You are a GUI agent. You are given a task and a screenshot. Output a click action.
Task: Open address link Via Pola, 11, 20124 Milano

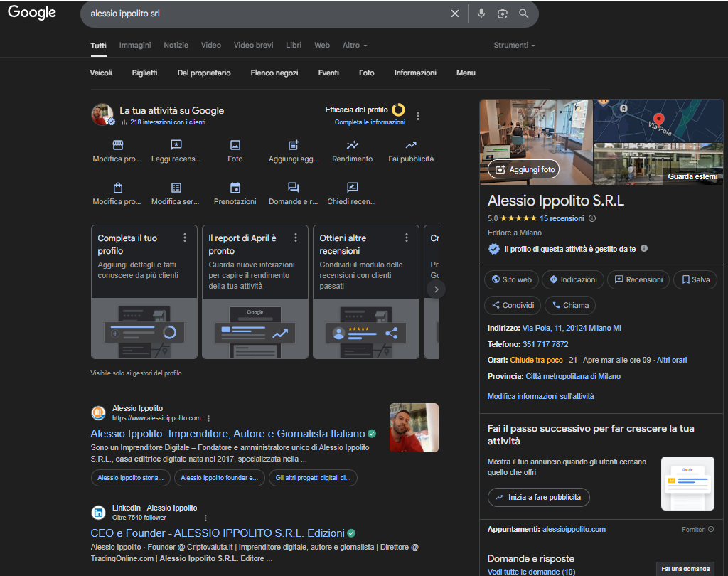[572, 328]
